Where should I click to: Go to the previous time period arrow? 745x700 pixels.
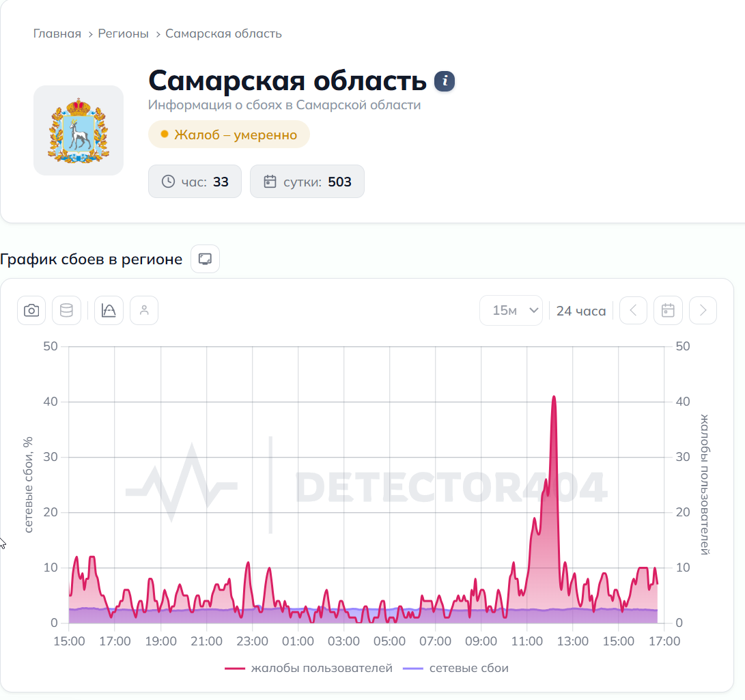point(633,311)
